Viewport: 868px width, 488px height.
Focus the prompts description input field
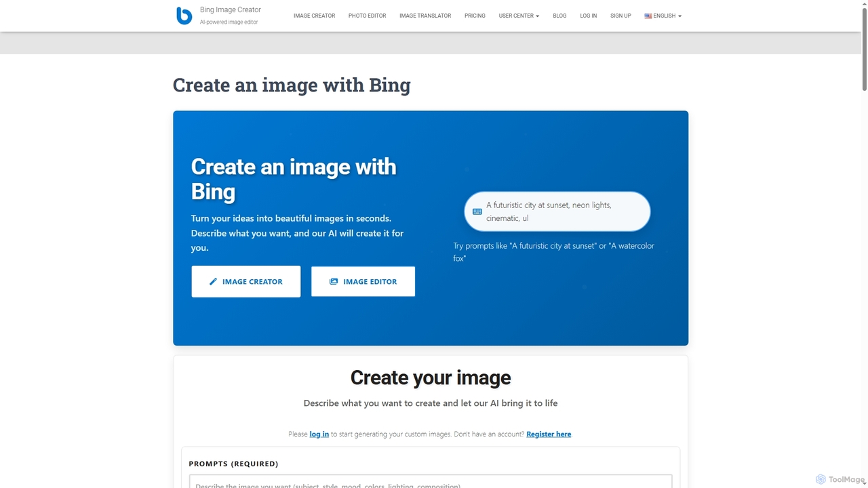(x=431, y=482)
